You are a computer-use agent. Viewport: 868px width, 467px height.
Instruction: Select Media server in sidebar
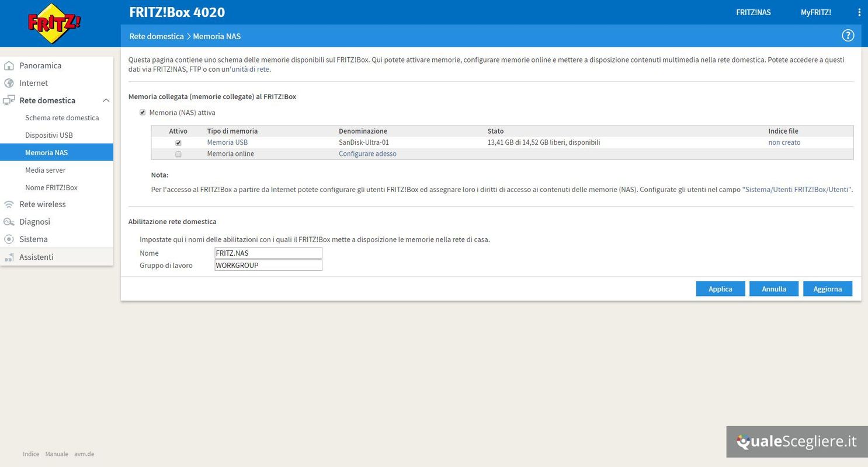(45, 170)
